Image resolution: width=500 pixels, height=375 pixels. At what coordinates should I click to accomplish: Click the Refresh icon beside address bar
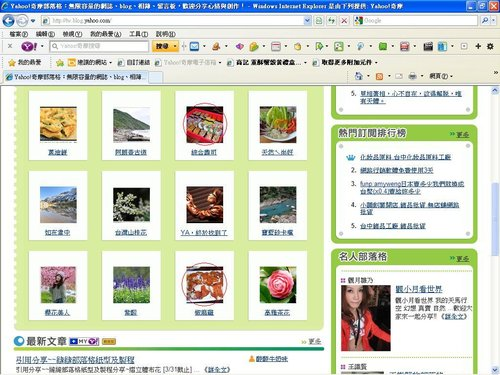coord(331,21)
